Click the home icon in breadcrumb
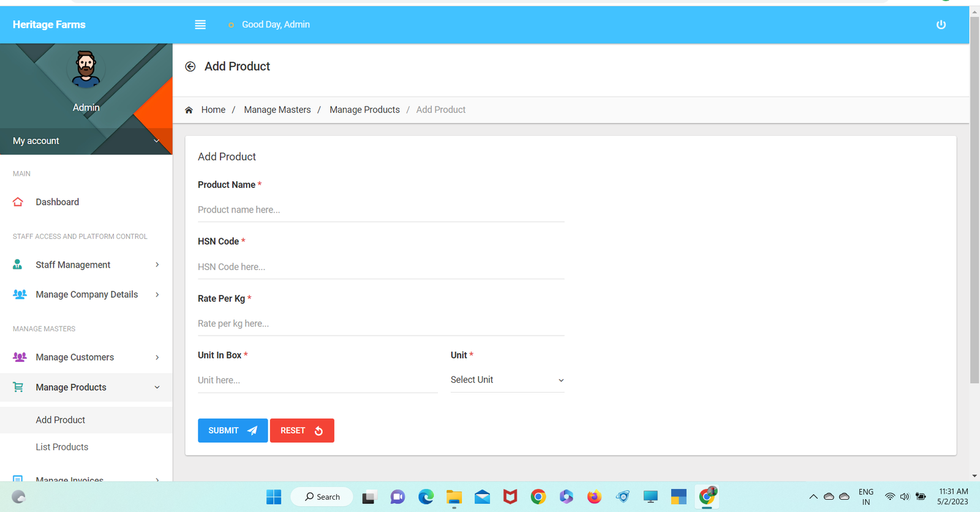 [189, 110]
